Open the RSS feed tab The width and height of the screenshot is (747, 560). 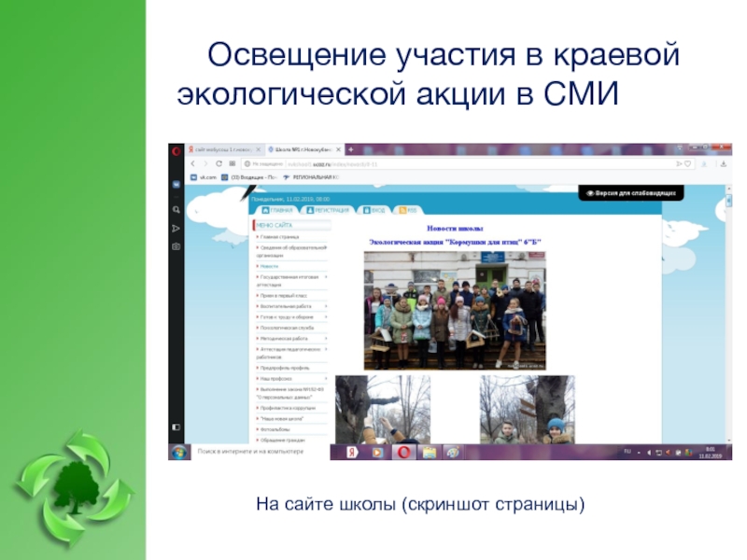(x=408, y=210)
